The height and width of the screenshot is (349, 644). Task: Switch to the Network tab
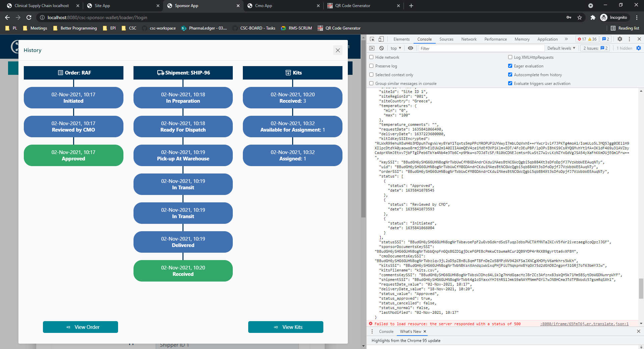[469, 39]
